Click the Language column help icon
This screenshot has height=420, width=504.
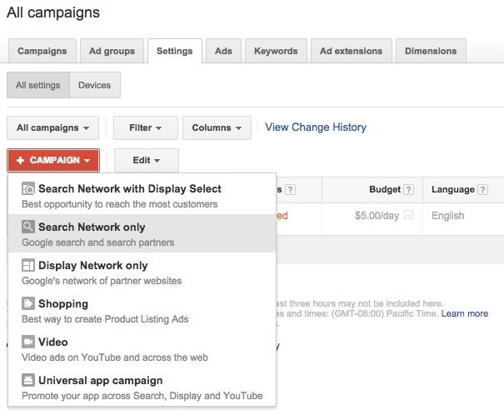coord(482,190)
